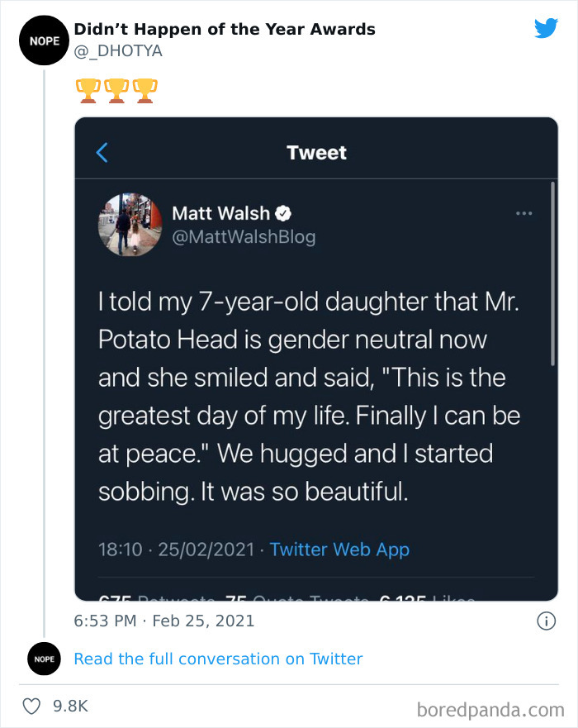Click the scrollbar in the embedded tweet screenshot
Image resolution: width=578 pixels, height=728 pixels.
click(552, 273)
